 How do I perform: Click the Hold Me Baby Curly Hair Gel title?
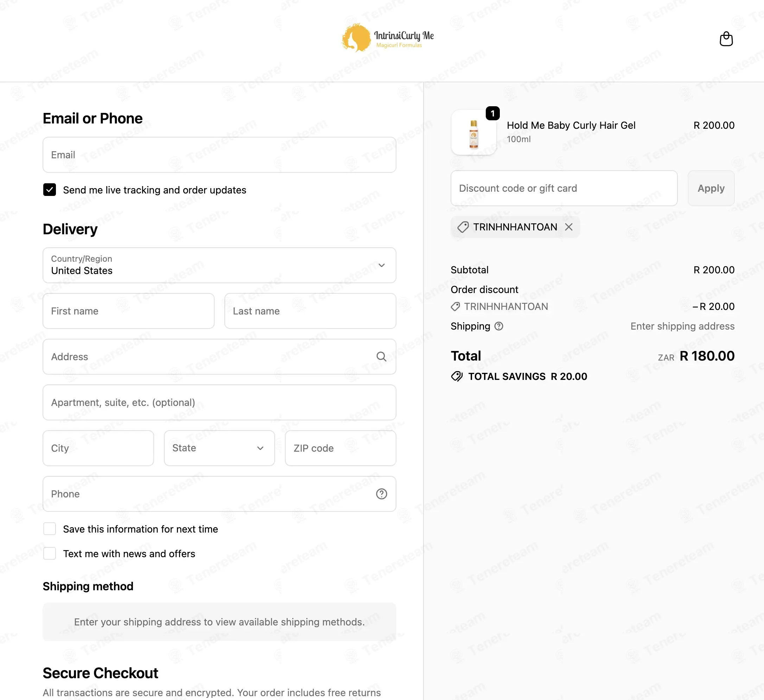click(571, 125)
